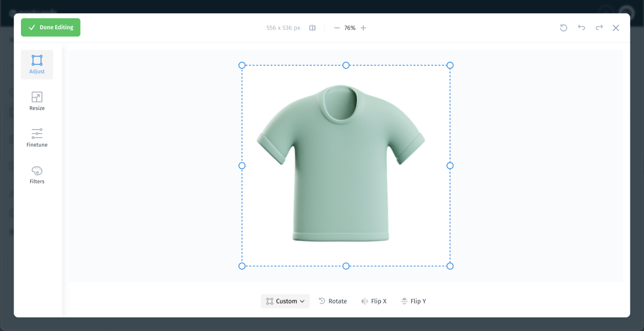
Task: Zoom in with the plus icon
Action: click(x=363, y=28)
